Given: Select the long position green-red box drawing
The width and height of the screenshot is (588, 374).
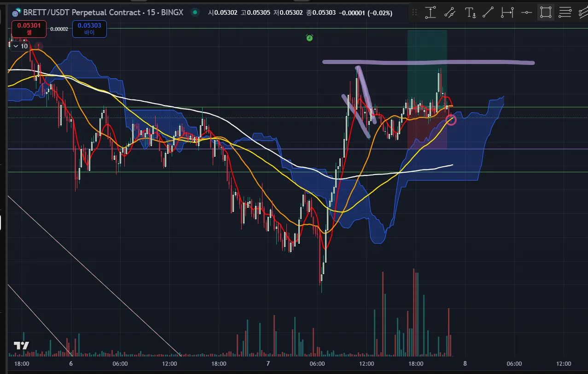Looking at the screenshot, I should pos(427,89).
